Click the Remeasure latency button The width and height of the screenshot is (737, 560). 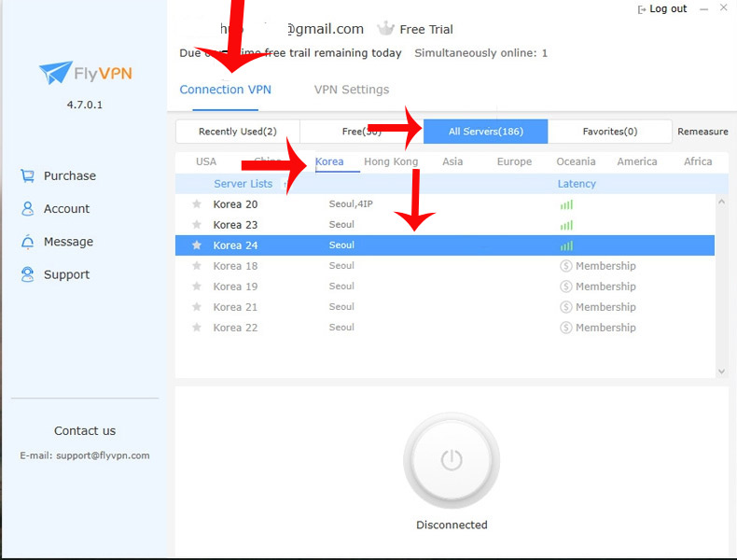702,132
